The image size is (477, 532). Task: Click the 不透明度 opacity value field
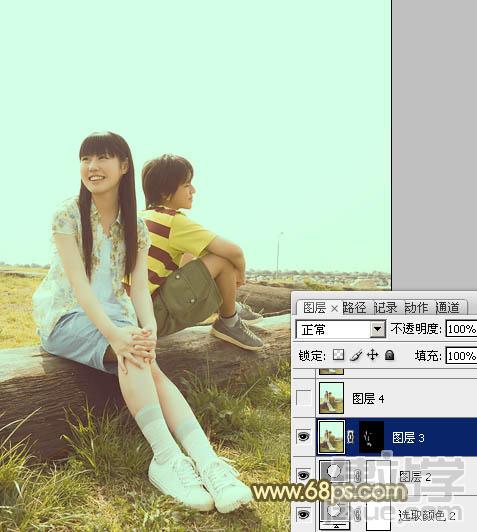coord(461,329)
